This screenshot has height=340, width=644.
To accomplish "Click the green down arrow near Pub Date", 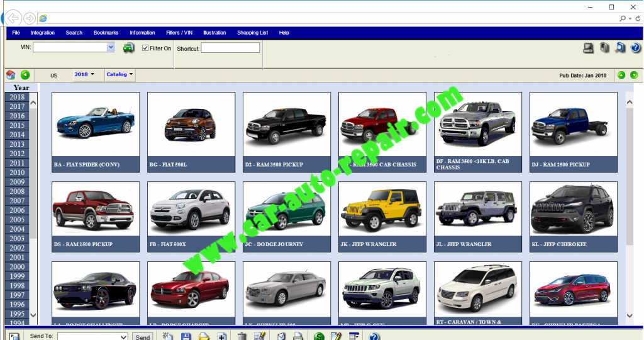I will point(634,75).
